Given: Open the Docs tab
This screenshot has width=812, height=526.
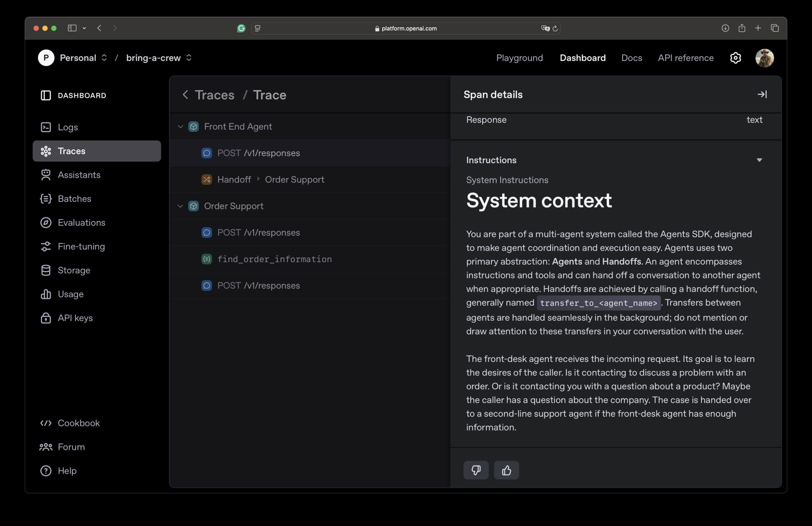Looking at the screenshot, I should click(632, 58).
